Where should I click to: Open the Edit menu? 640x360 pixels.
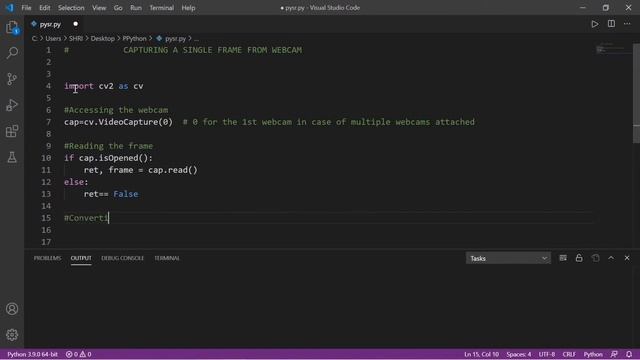pyautogui.click(x=44, y=8)
